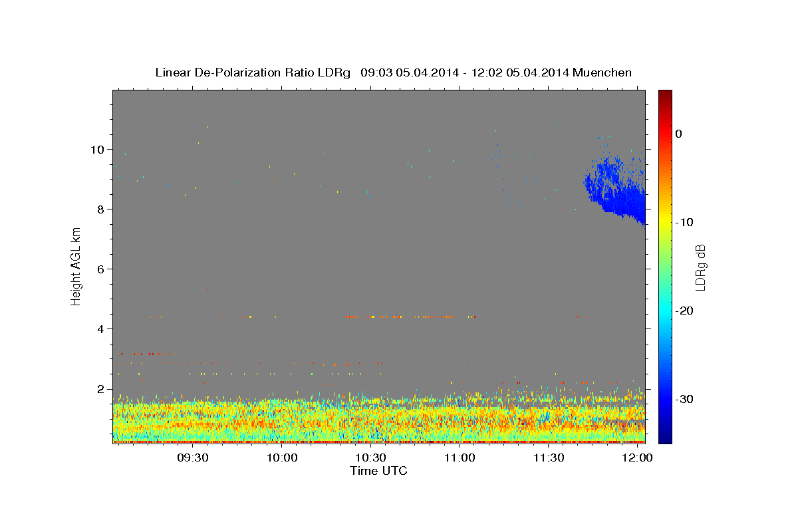Click the 10:00 time tick label

click(281, 458)
